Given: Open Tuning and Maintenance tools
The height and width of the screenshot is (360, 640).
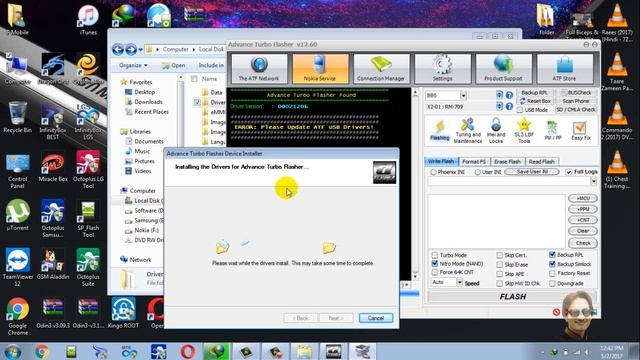Looking at the screenshot, I should 468,131.
